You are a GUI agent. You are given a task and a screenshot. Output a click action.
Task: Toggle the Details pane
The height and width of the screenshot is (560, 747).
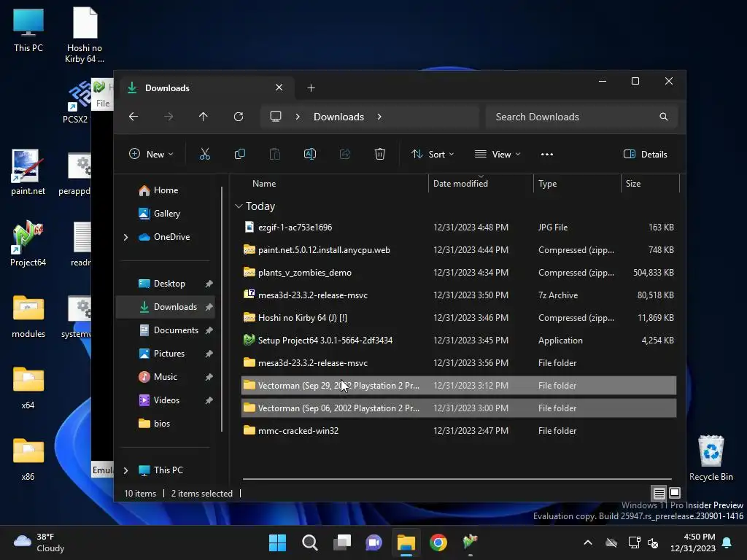[x=646, y=155]
